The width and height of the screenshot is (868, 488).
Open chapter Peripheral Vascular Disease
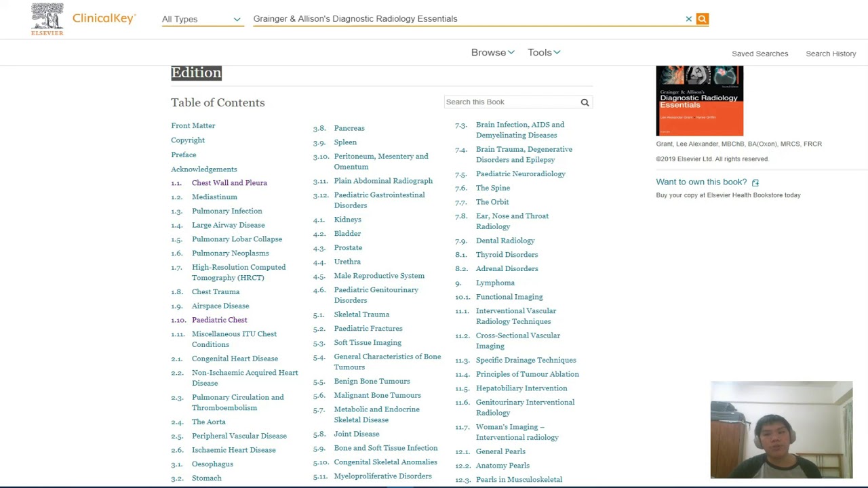point(239,436)
